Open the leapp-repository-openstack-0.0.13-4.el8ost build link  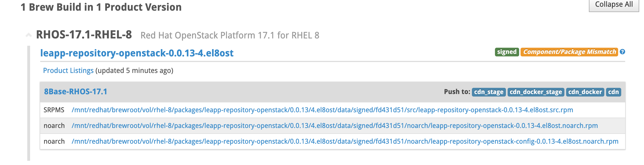tap(137, 53)
